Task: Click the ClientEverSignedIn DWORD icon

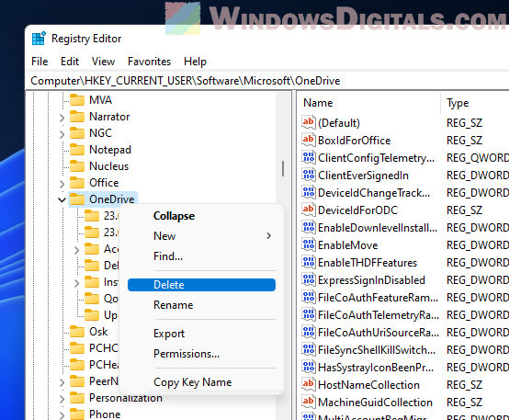Action: (x=309, y=176)
